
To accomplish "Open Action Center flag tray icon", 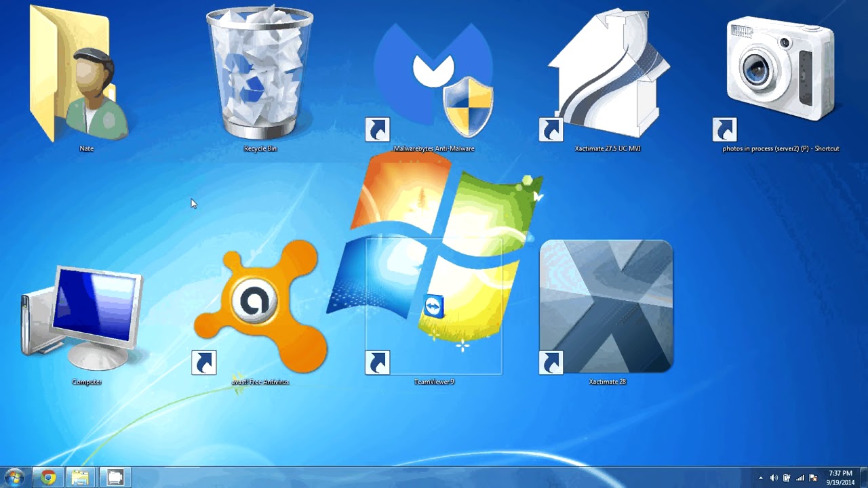I will click(813, 478).
